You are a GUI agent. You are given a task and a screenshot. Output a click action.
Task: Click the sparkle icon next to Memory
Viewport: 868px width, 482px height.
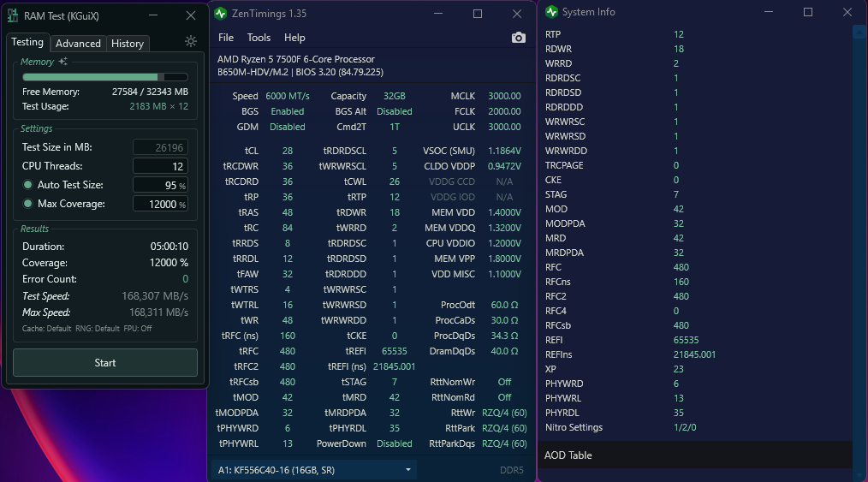[x=63, y=62]
